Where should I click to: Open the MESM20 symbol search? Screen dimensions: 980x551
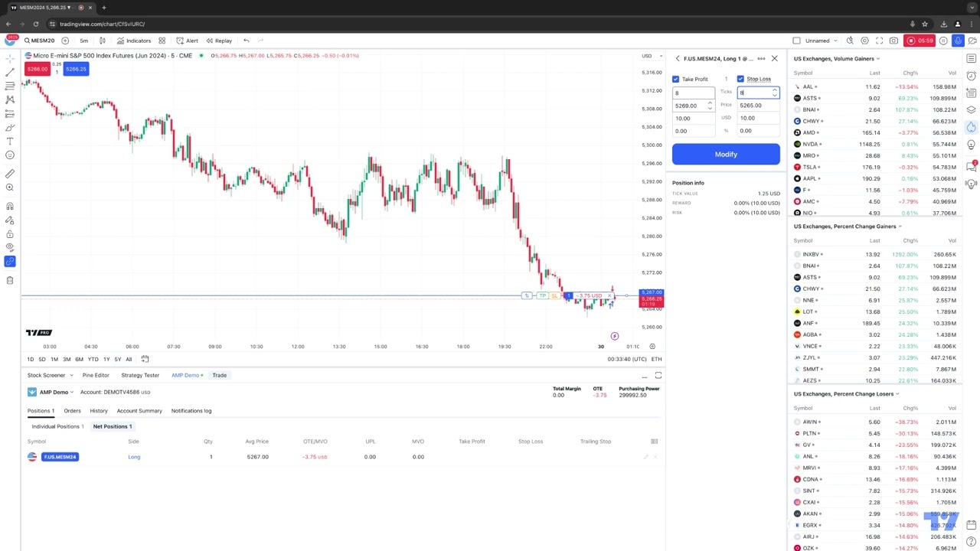coord(39,41)
